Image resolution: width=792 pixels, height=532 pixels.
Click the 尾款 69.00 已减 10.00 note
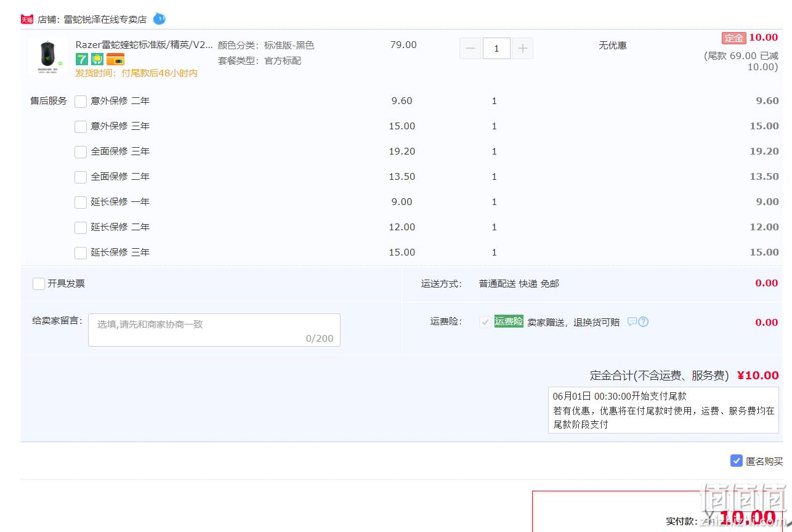[x=741, y=61]
